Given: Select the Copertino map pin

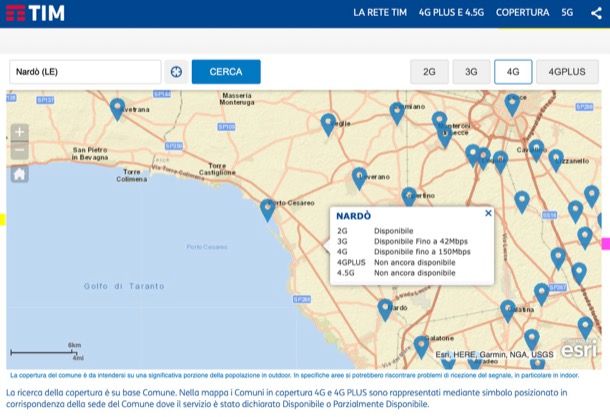Looking at the screenshot, I should [x=409, y=196].
